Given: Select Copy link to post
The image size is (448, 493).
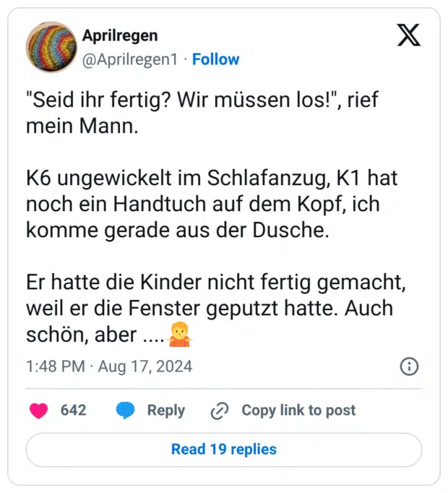Looking at the screenshot, I should pyautogui.click(x=298, y=411).
